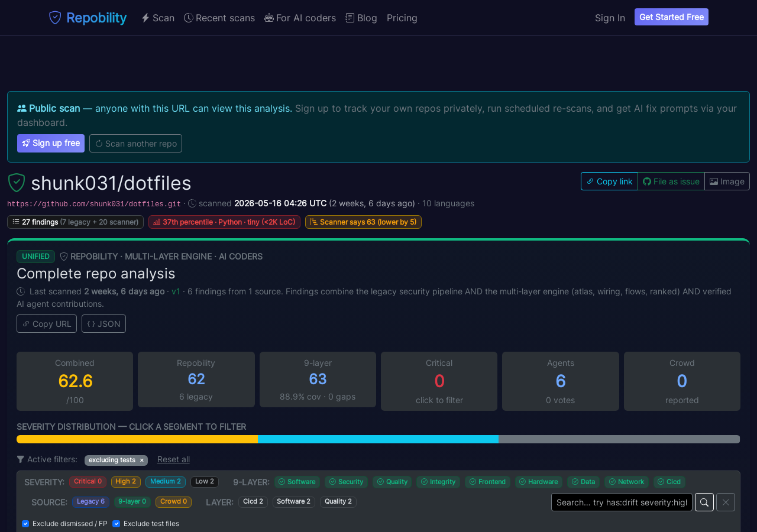The width and height of the screenshot is (757, 532).
Task: Toggle the Data 9-layer filter
Action: tap(583, 482)
